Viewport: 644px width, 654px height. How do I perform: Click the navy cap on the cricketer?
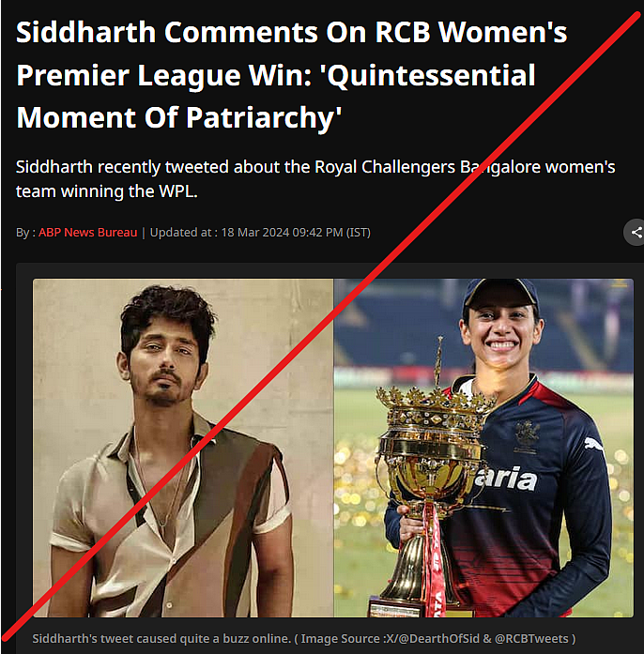tap(501, 292)
